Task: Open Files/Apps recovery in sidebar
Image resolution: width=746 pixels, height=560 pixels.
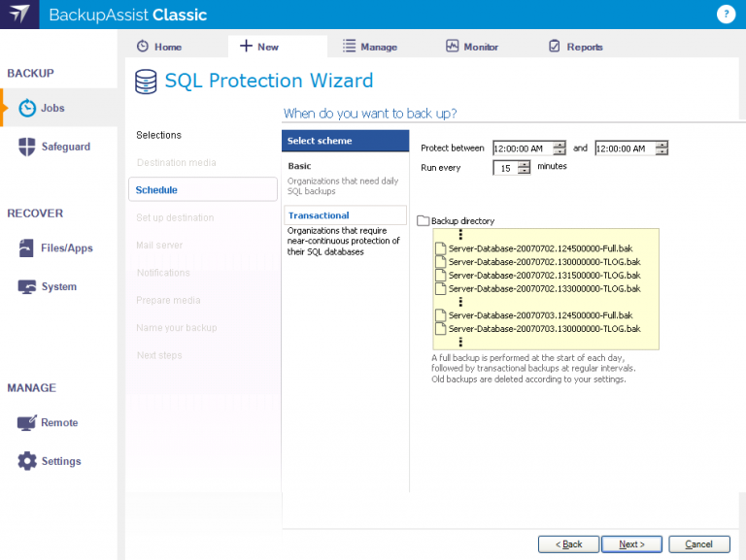Action: pyautogui.click(x=66, y=248)
